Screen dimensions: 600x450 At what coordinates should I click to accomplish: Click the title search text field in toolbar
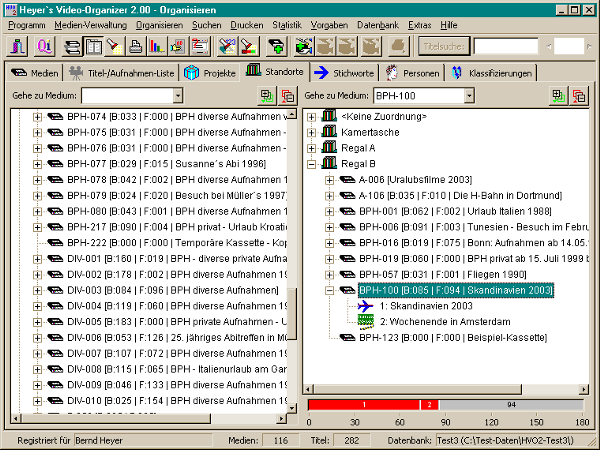coord(507,46)
